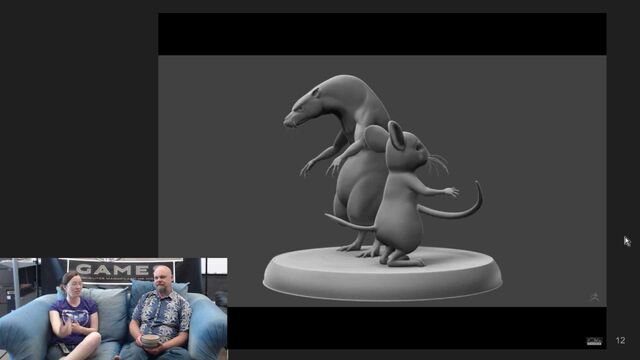The width and height of the screenshot is (640, 360).
Task: Click the woman in the purple shirt
Action: 73,316
